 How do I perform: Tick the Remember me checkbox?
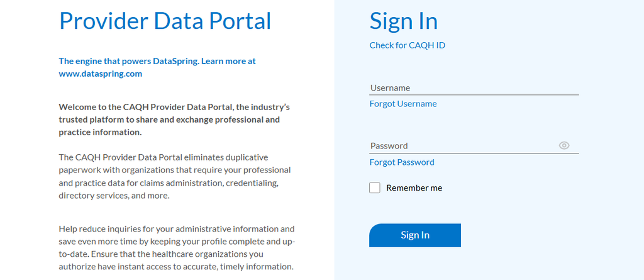tap(375, 188)
